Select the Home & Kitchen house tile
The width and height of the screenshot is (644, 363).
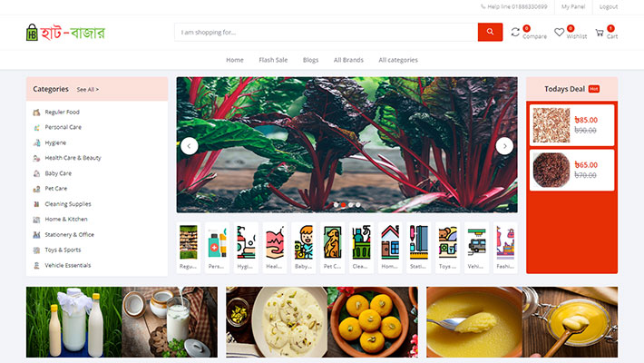[x=390, y=248]
